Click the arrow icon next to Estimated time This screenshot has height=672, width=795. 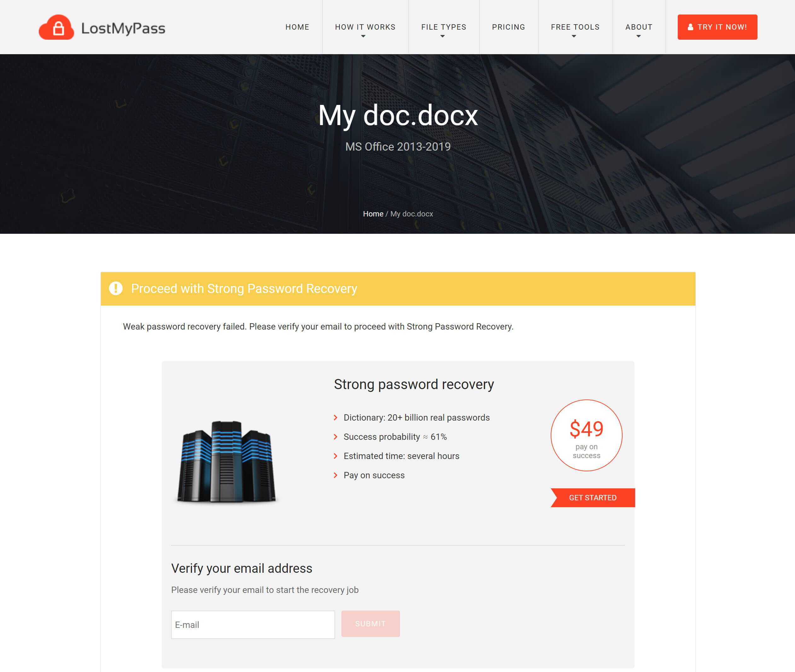pyautogui.click(x=335, y=456)
